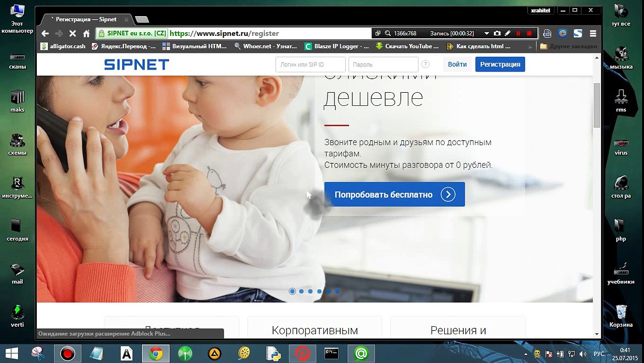Viewport: 644px width, 363px height.
Task: Open the alligator.cash bookmark
Action: [63, 46]
